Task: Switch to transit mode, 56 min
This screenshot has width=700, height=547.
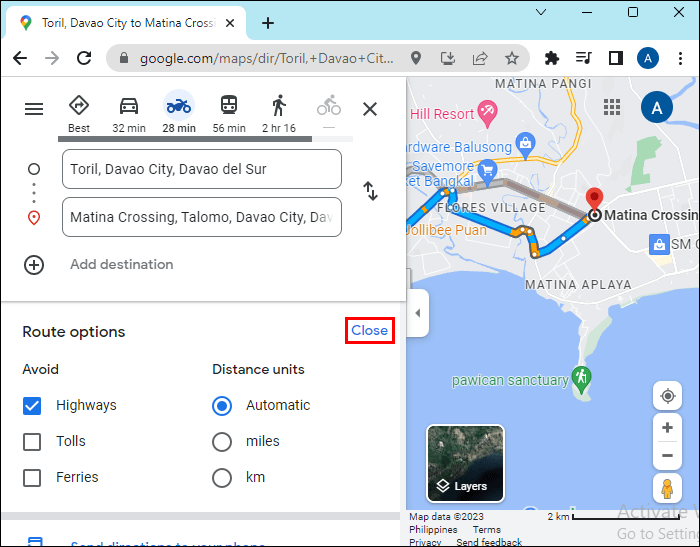Action: pyautogui.click(x=229, y=114)
